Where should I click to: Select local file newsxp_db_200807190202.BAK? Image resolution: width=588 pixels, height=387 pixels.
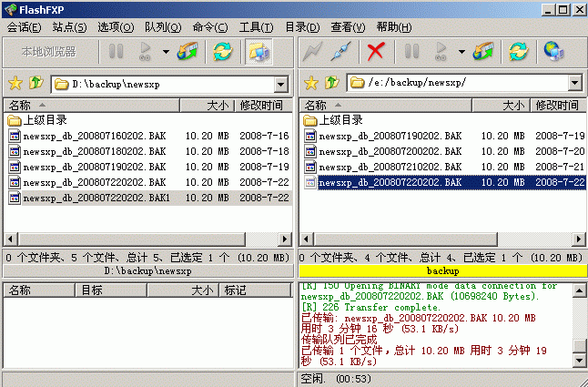click(x=148, y=167)
